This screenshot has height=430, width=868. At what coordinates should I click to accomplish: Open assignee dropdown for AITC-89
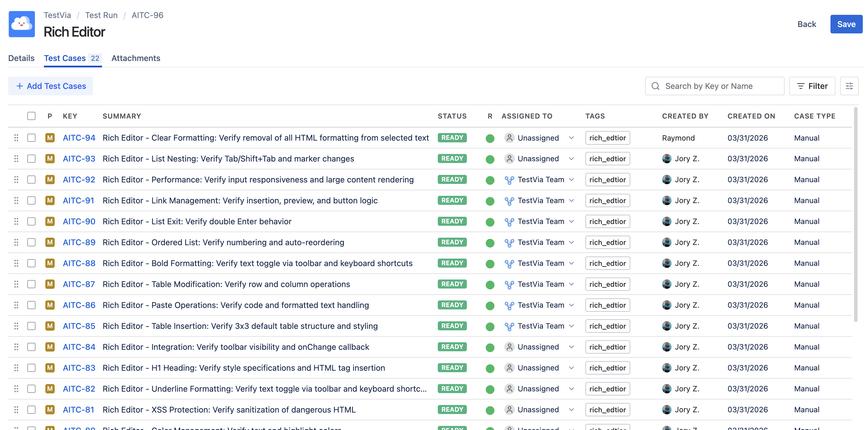[x=571, y=242]
